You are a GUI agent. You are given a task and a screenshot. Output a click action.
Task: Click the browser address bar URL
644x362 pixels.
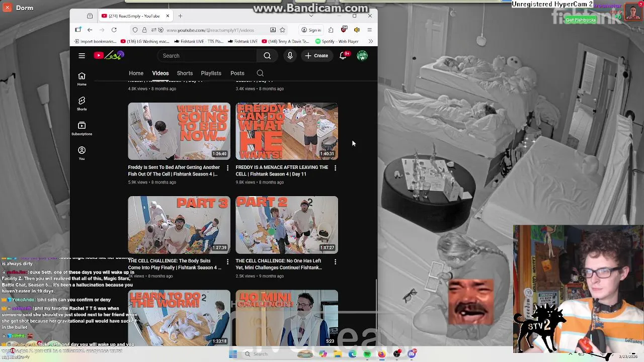(210, 30)
